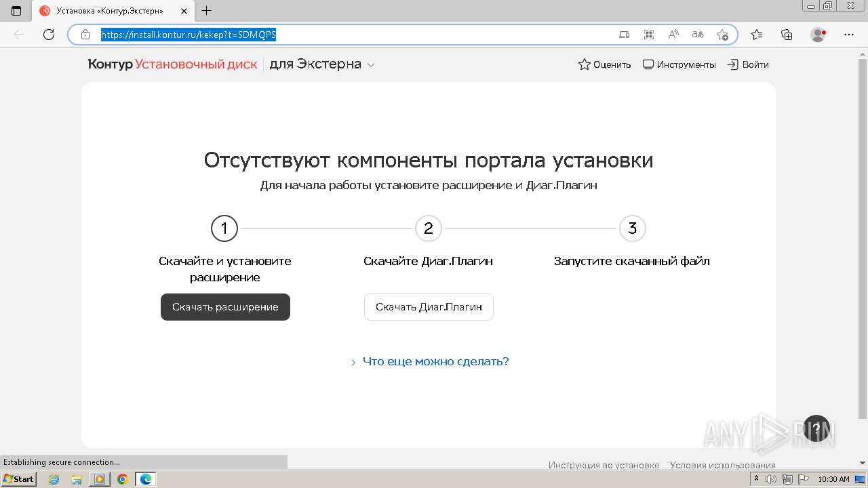The width and height of the screenshot is (868, 488).
Task: Open the Инструменты menu
Action: 679,64
